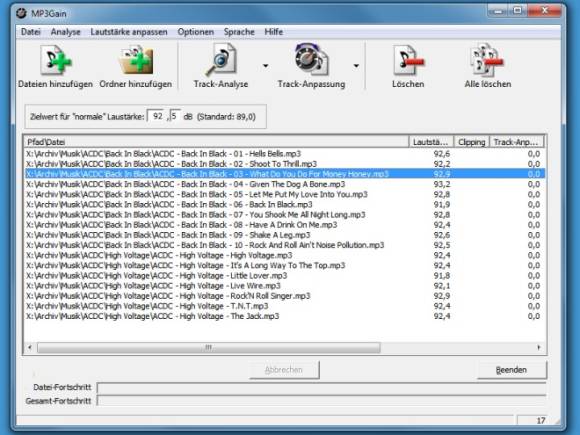Select the row '09 - Shake A Leg.mp3'
The height and width of the screenshot is (435, 580).
click(284, 235)
